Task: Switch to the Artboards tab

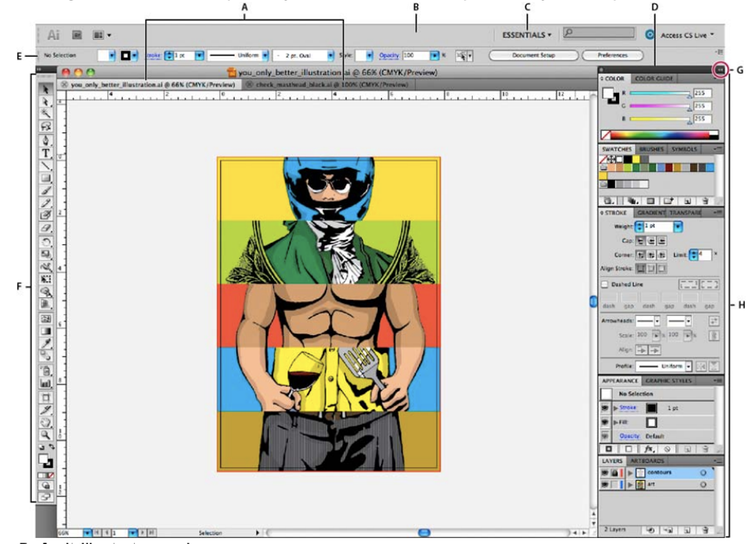Action: tap(647, 461)
